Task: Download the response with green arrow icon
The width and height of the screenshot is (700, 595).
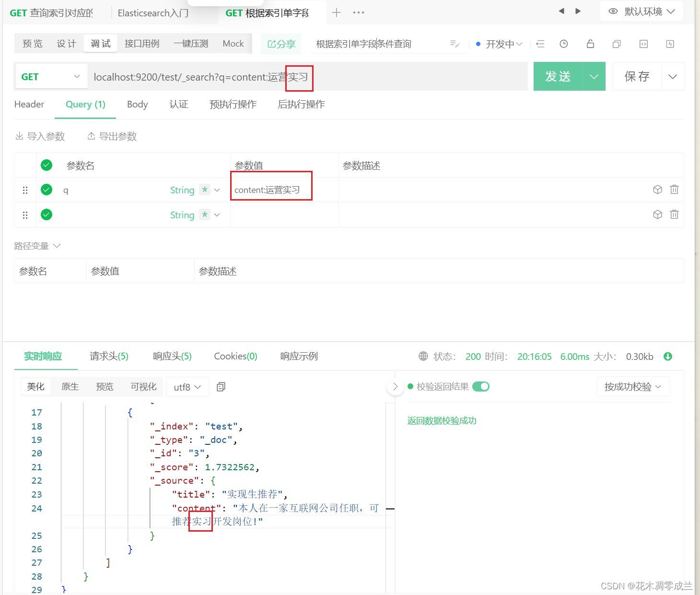Action: coord(668,357)
